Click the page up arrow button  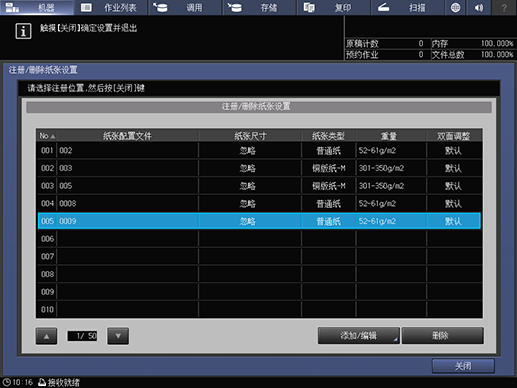click(x=46, y=336)
